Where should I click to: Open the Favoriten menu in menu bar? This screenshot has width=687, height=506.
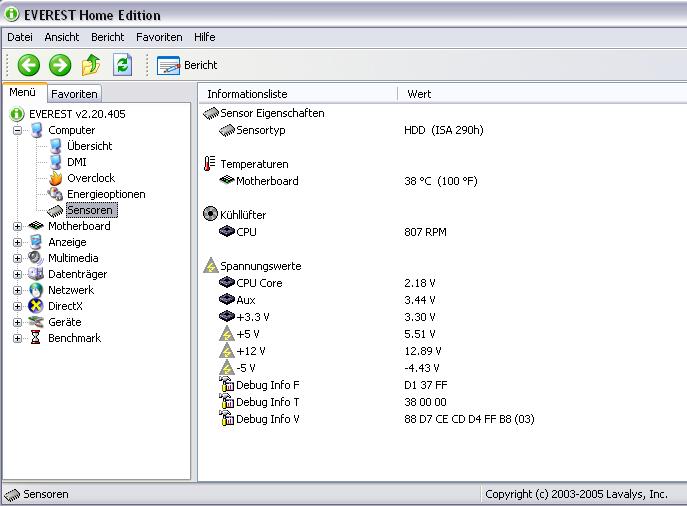[x=159, y=37]
